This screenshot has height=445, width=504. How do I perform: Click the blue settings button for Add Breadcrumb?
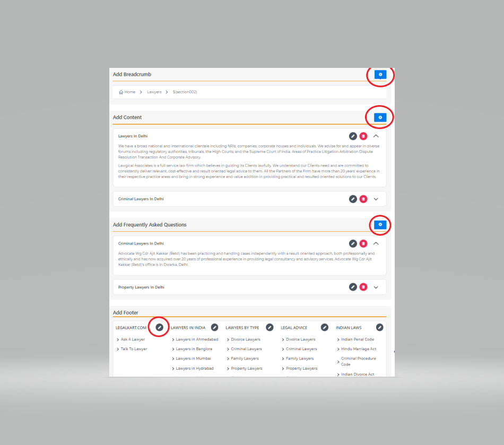point(380,75)
